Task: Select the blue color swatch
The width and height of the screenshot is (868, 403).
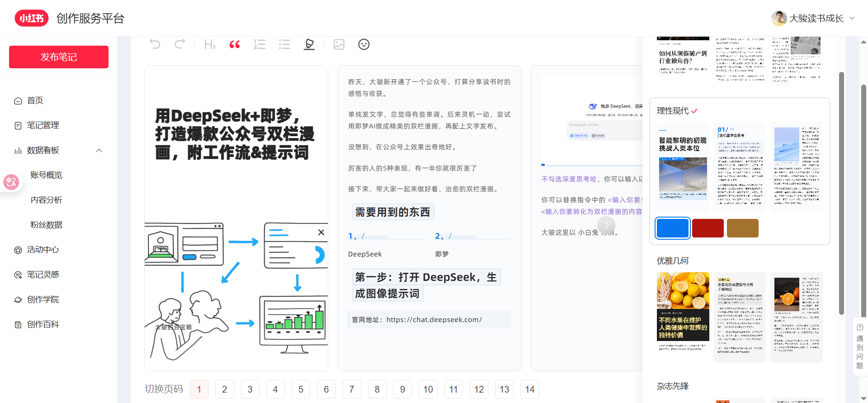Action: (x=673, y=228)
